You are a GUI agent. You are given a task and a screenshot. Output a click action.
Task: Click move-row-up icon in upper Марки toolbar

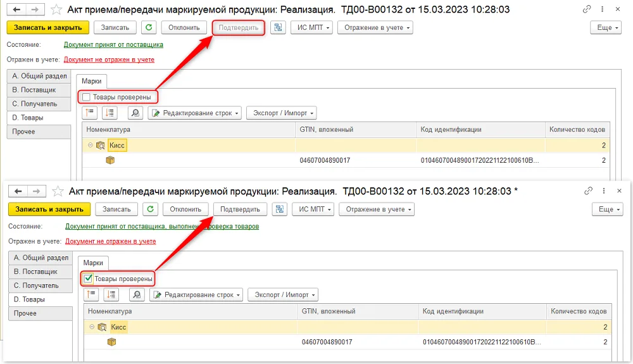[90, 113]
